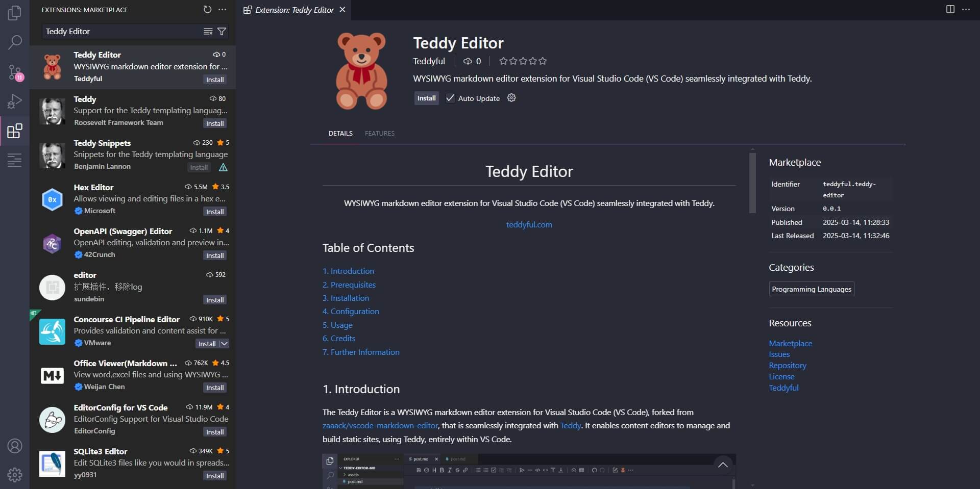The height and width of the screenshot is (489, 980).
Task: Open editor more actions ellipsis
Action: click(x=966, y=9)
